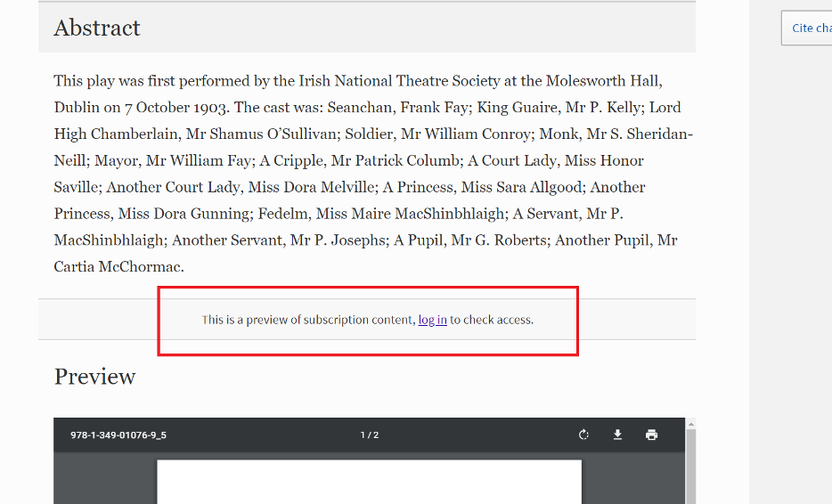Screen dimensions: 832x504
Task: Click the PDF scrollbar up arrow
Action: (x=691, y=423)
